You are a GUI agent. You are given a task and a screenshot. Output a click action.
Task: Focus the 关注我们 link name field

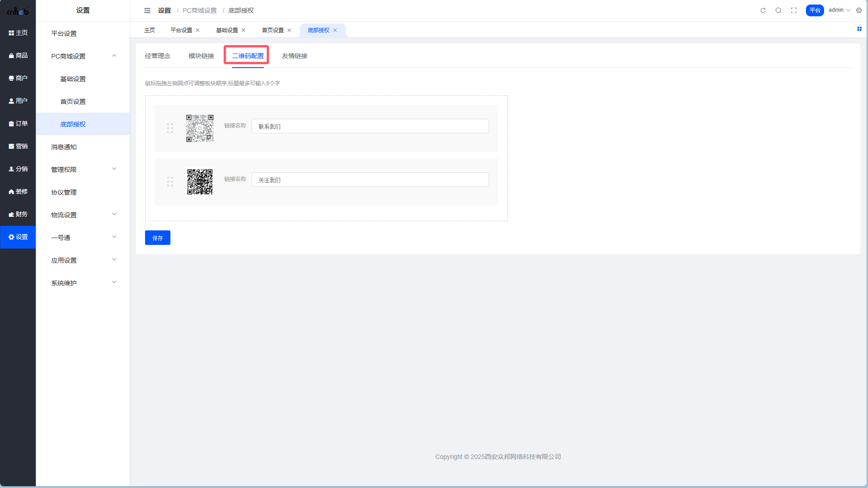coord(370,180)
